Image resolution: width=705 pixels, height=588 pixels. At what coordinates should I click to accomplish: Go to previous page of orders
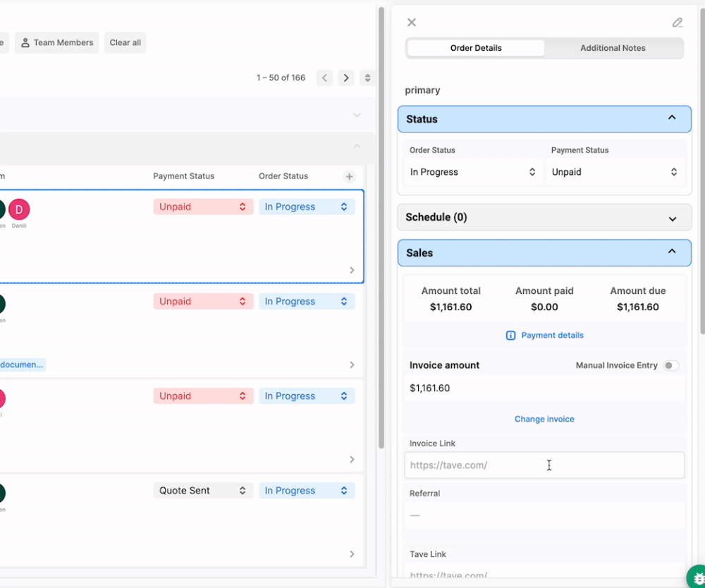(324, 78)
